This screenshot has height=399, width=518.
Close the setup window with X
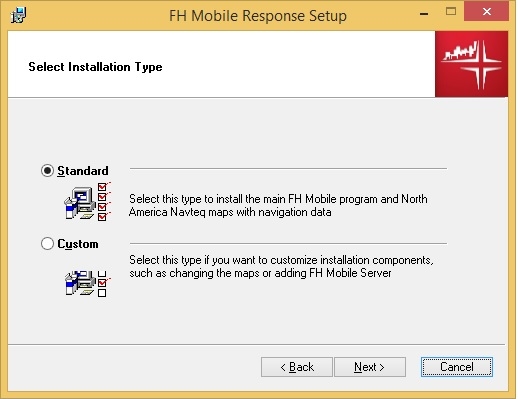(x=487, y=12)
